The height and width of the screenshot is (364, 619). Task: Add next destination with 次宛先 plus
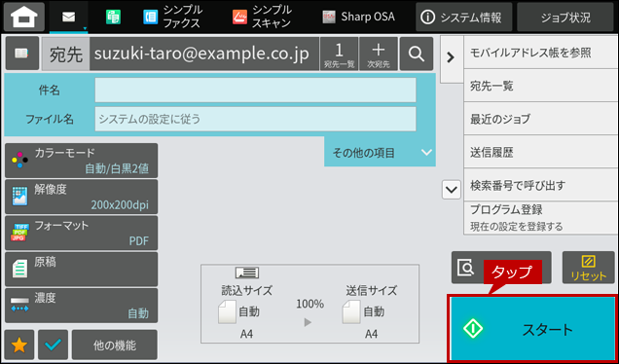[379, 55]
